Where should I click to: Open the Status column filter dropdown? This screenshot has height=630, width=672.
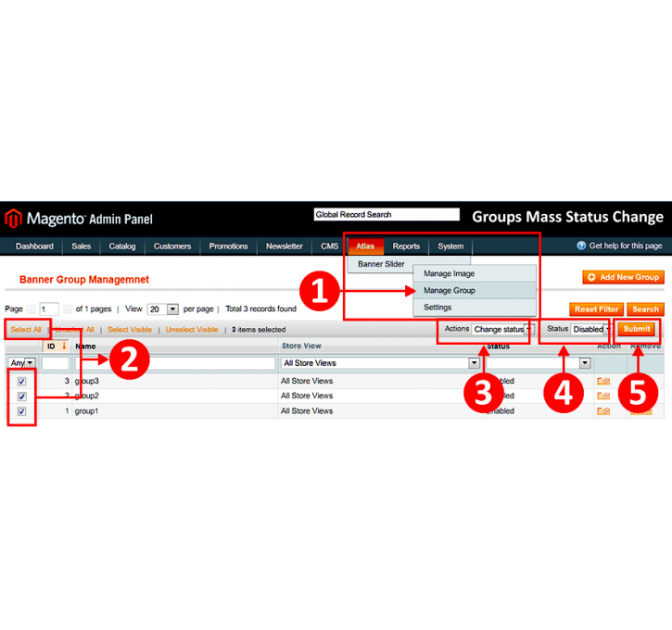[539, 363]
